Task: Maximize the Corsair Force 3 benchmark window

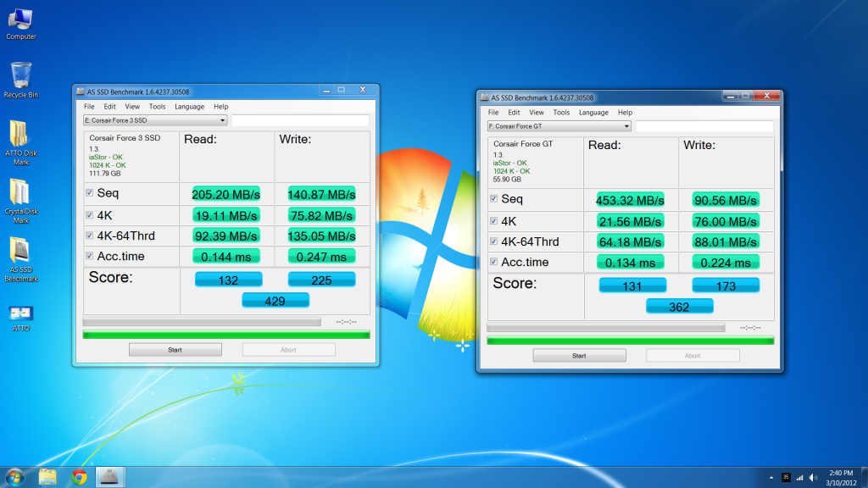Action: (342, 90)
